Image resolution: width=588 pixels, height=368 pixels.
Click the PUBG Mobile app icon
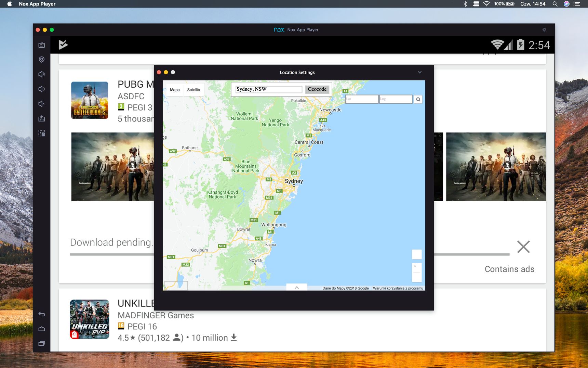click(x=90, y=100)
